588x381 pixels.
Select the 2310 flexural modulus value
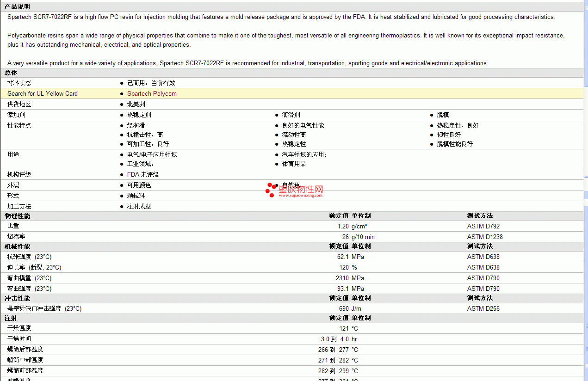[342, 278]
